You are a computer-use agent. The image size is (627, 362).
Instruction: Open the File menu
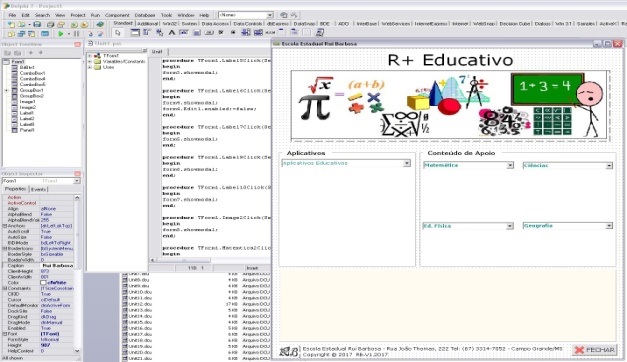pyautogui.click(x=12, y=15)
